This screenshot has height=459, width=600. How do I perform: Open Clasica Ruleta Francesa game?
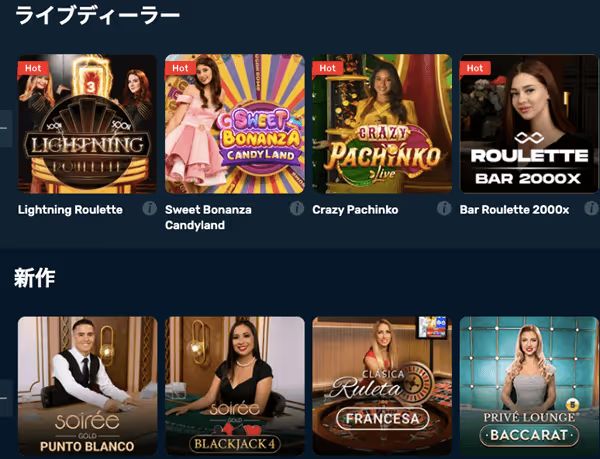(382, 386)
